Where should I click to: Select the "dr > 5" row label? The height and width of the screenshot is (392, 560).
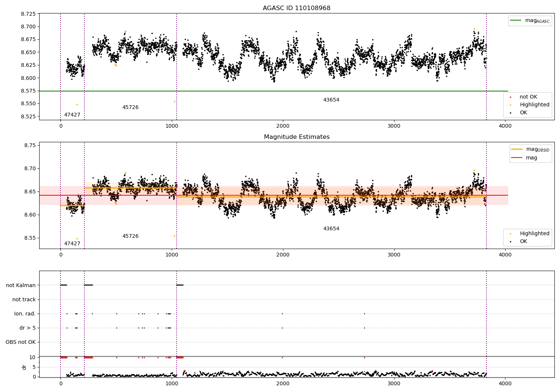(x=28, y=328)
